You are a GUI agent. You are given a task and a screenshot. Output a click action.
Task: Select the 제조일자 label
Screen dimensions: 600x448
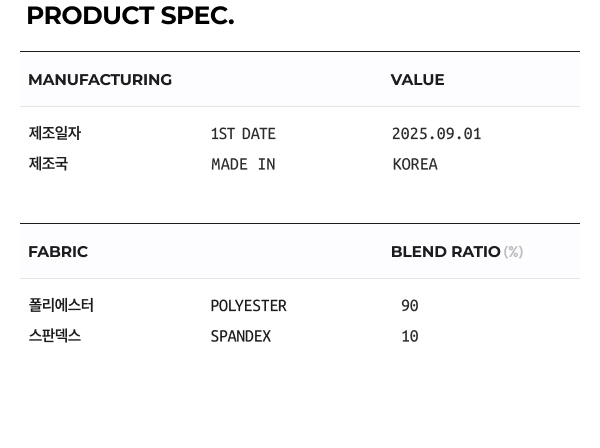point(54,133)
